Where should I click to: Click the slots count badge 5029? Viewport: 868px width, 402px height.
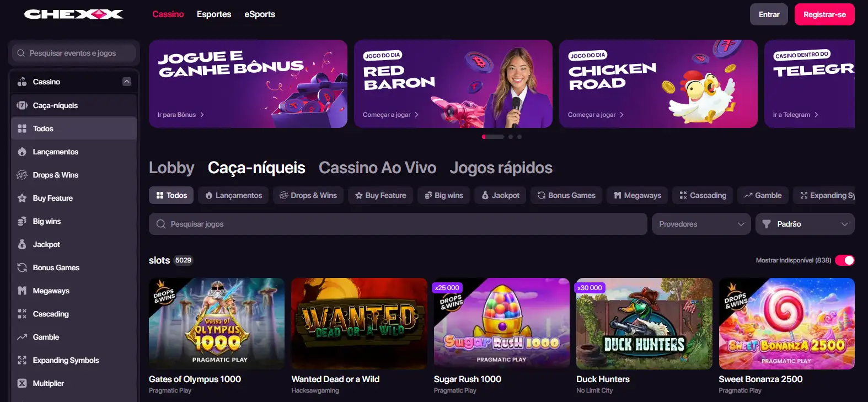[x=183, y=260]
